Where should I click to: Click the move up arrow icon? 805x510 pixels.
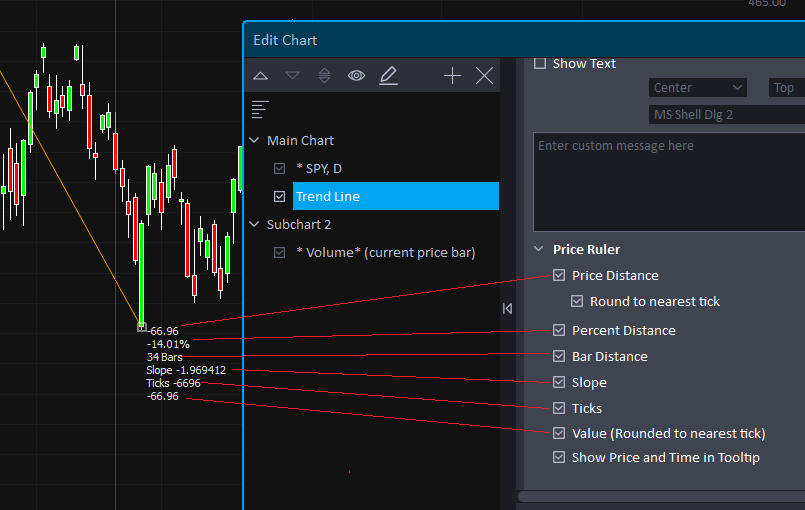(260, 76)
